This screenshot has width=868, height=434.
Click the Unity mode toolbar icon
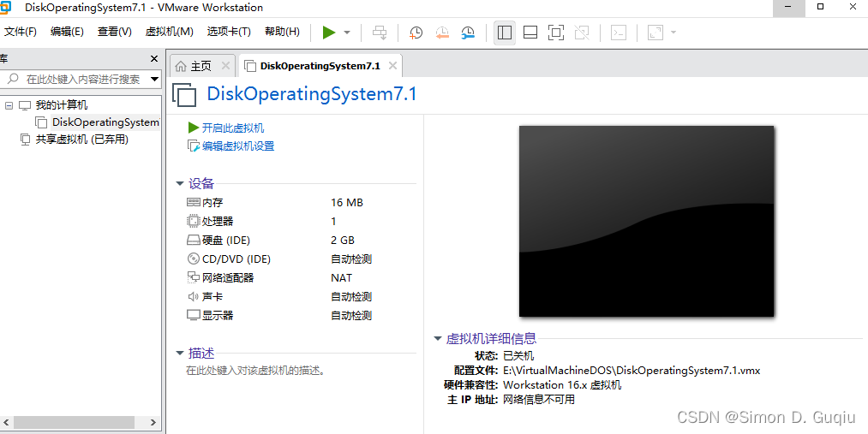[x=582, y=33]
